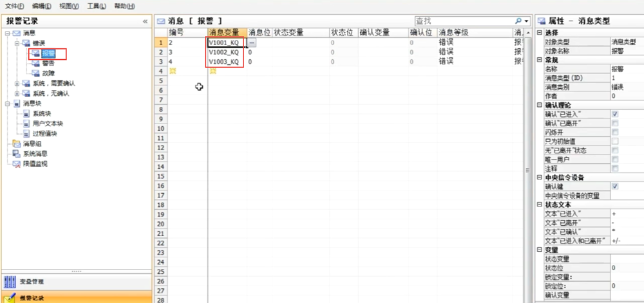Toggle the 确认键 checkbox
The height and width of the screenshot is (303, 644).
[x=615, y=187]
